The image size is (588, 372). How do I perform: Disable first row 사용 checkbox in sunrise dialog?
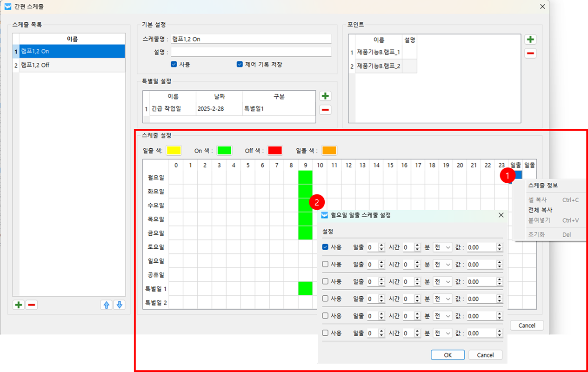coord(325,247)
